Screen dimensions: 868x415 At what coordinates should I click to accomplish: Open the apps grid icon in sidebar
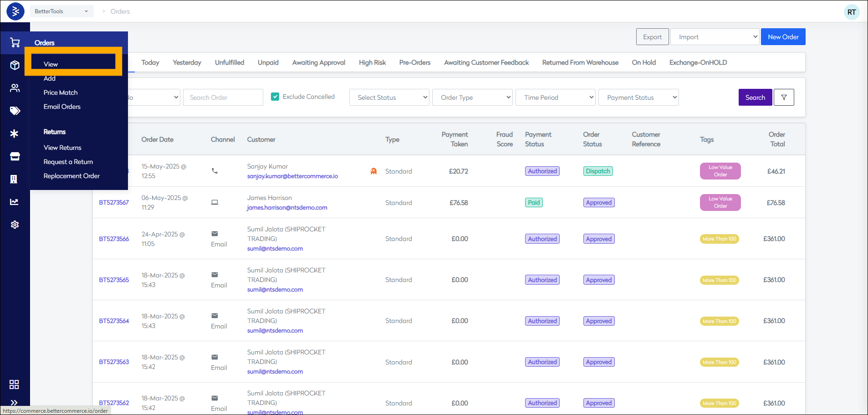[14, 384]
